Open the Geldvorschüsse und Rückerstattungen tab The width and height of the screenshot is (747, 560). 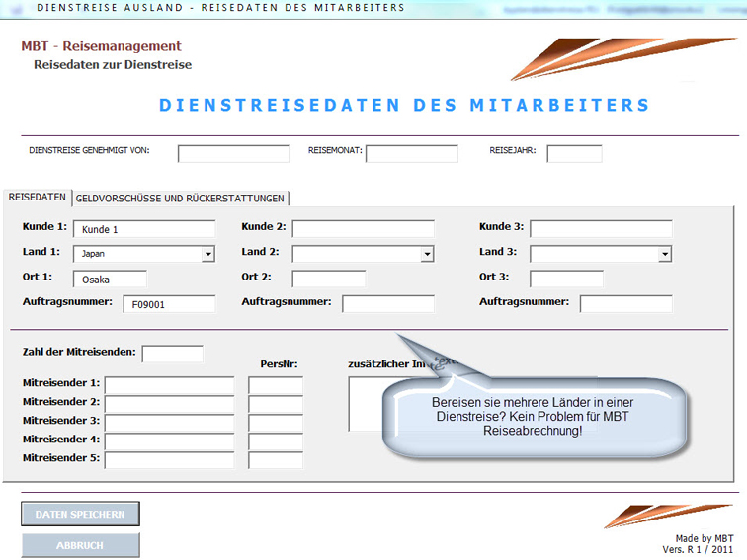pos(180,199)
